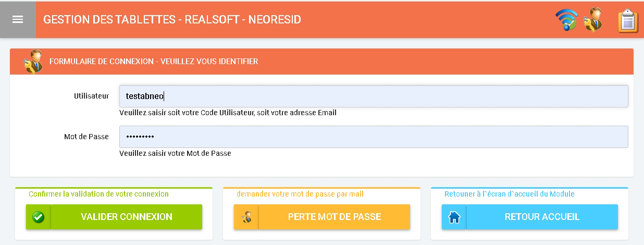Viewport: 644px width, 245px height.
Task: Click the key icon on Perte Mot de Passe
Action: 246,217
